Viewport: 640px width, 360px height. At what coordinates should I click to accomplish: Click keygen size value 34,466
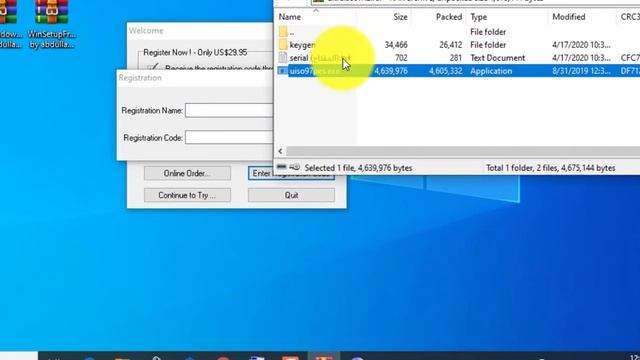[x=396, y=45]
